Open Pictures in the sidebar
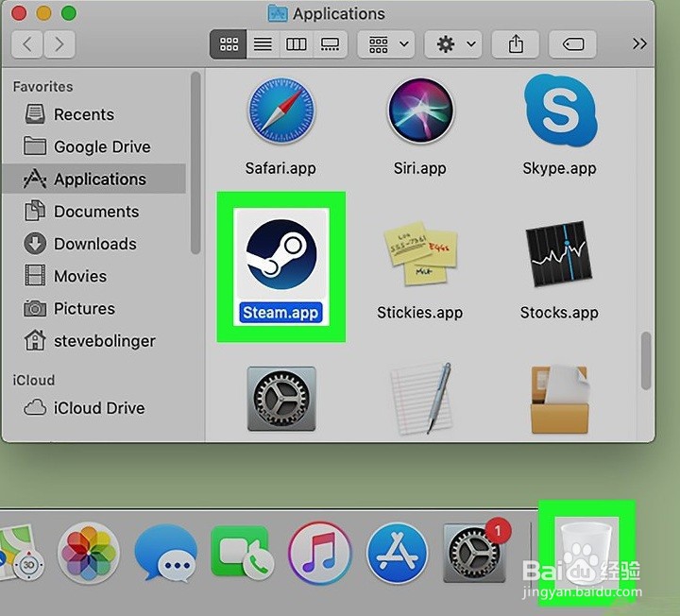Viewport: 680px width, 616px height. [x=94, y=308]
